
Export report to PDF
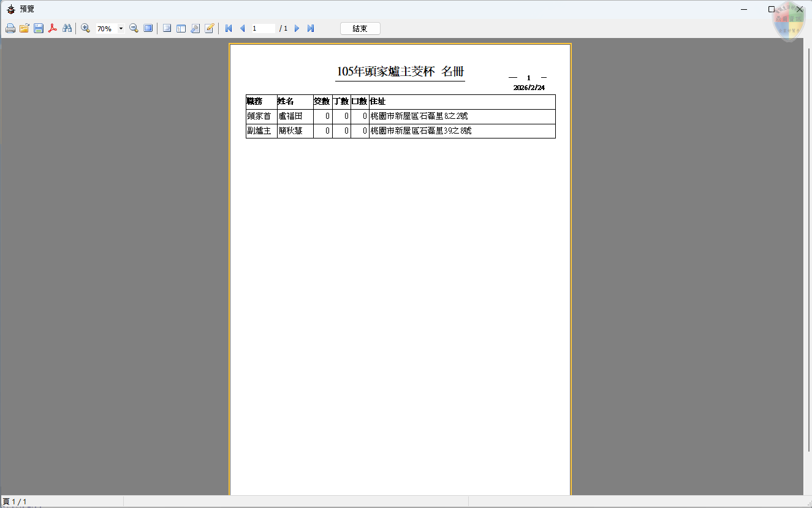[x=53, y=28]
